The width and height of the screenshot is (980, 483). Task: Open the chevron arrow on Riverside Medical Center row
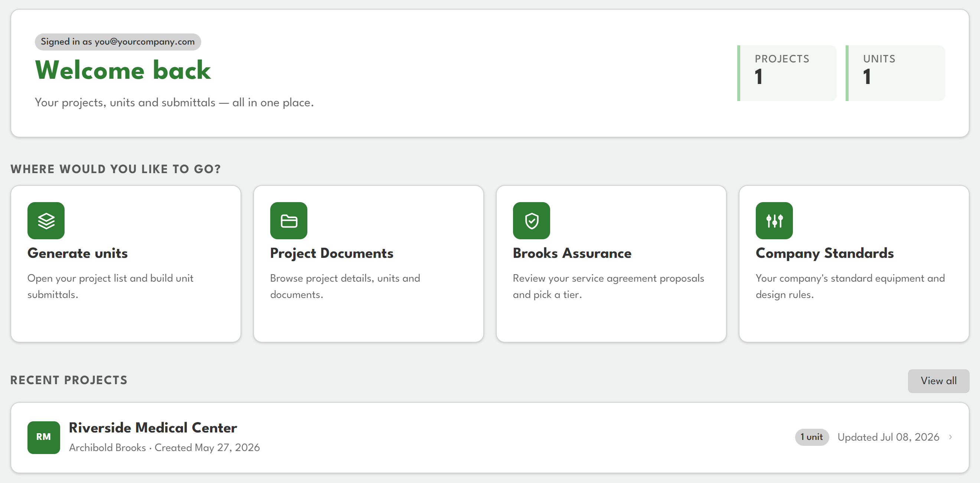pos(951,437)
